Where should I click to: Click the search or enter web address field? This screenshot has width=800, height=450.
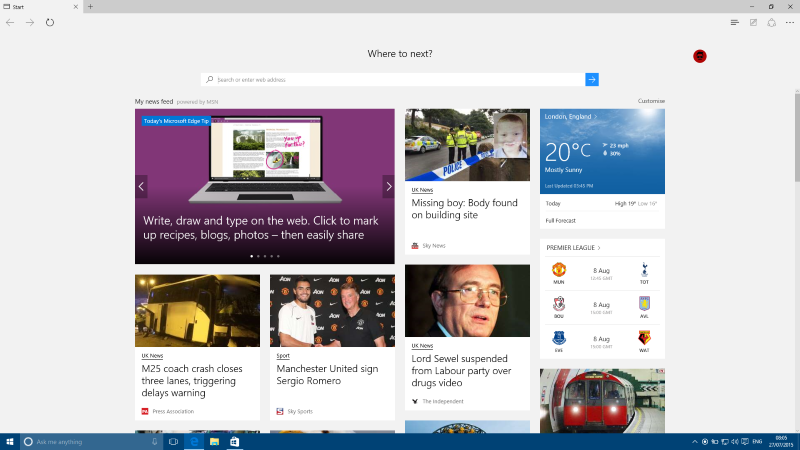pos(393,80)
